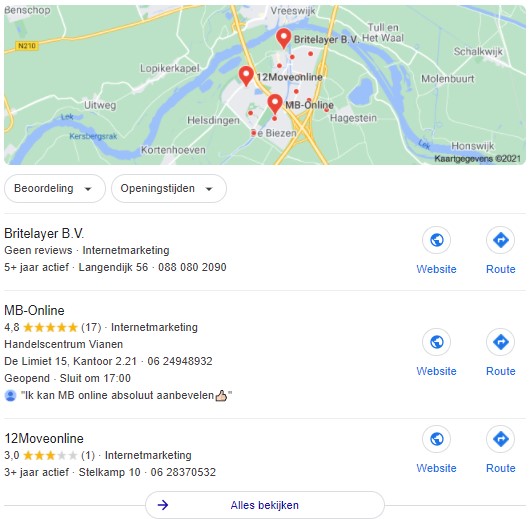Click the MB-Online review quote avatar
This screenshot has width=530, height=519.
[x=10, y=395]
